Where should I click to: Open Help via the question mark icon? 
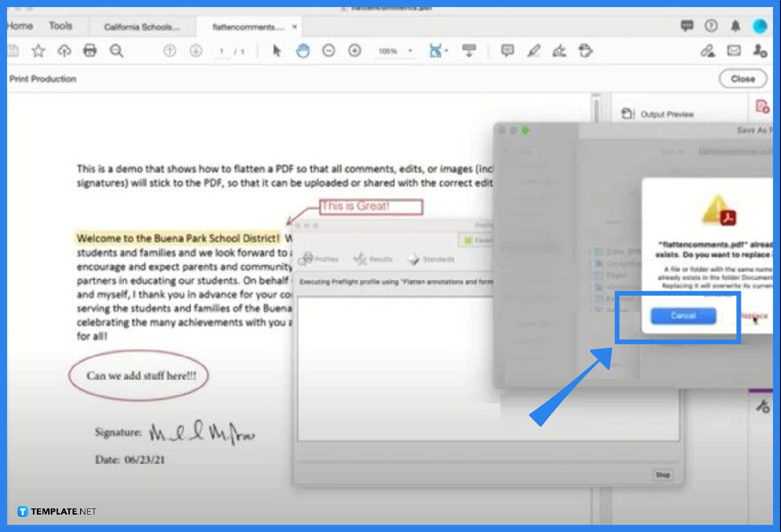point(711,26)
